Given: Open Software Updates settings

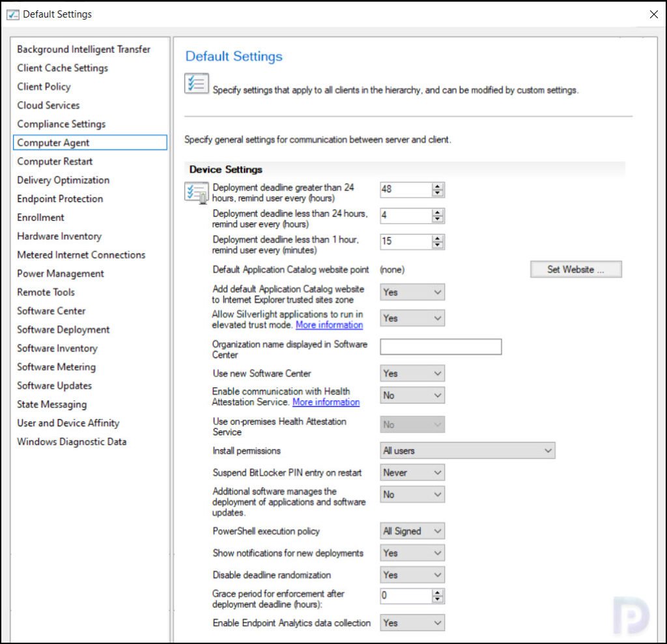Looking at the screenshot, I should pos(55,386).
